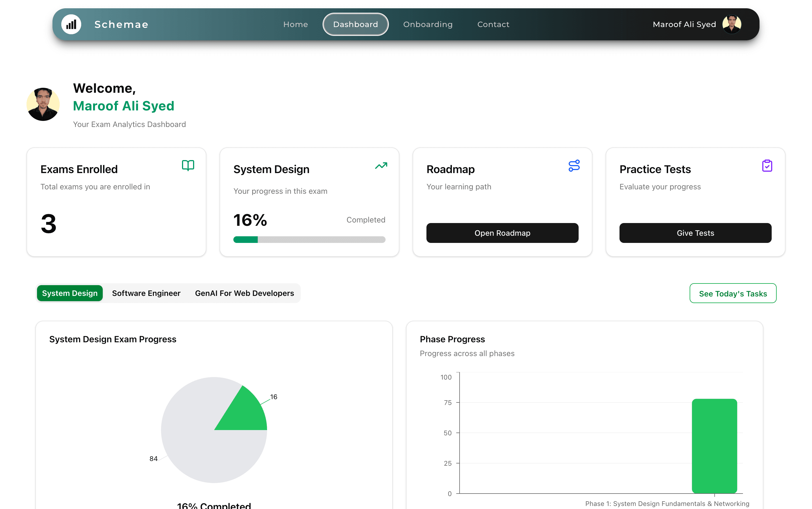Click the Schemae bar-chart logo icon
The image size is (812, 509).
click(x=71, y=24)
